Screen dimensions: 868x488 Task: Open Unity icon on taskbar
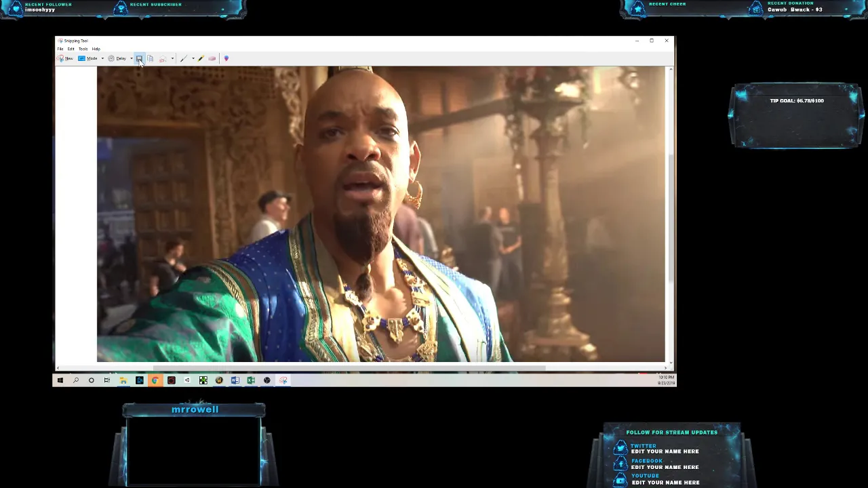tap(187, 380)
